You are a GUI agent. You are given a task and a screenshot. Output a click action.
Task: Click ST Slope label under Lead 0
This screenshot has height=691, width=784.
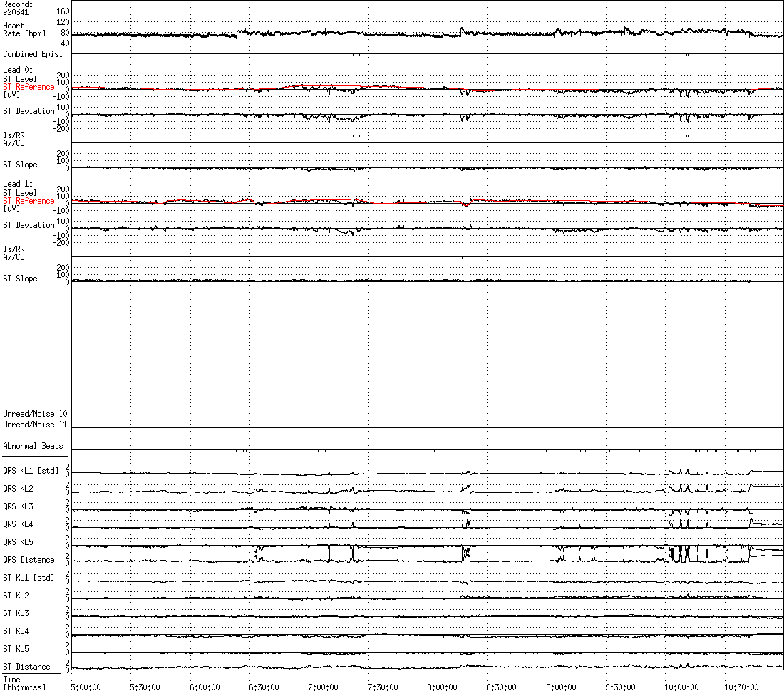pyautogui.click(x=20, y=165)
